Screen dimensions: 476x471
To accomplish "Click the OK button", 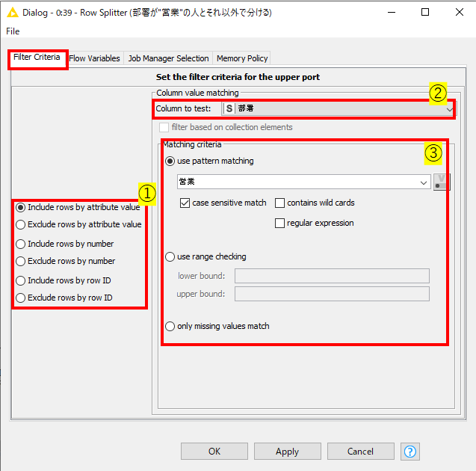I will point(214,452).
